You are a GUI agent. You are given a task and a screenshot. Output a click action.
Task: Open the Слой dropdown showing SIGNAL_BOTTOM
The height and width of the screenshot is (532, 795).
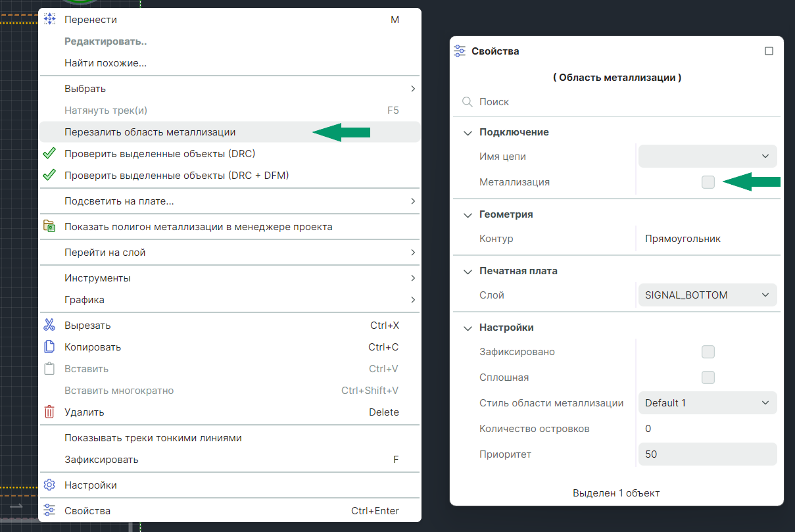[x=707, y=295]
